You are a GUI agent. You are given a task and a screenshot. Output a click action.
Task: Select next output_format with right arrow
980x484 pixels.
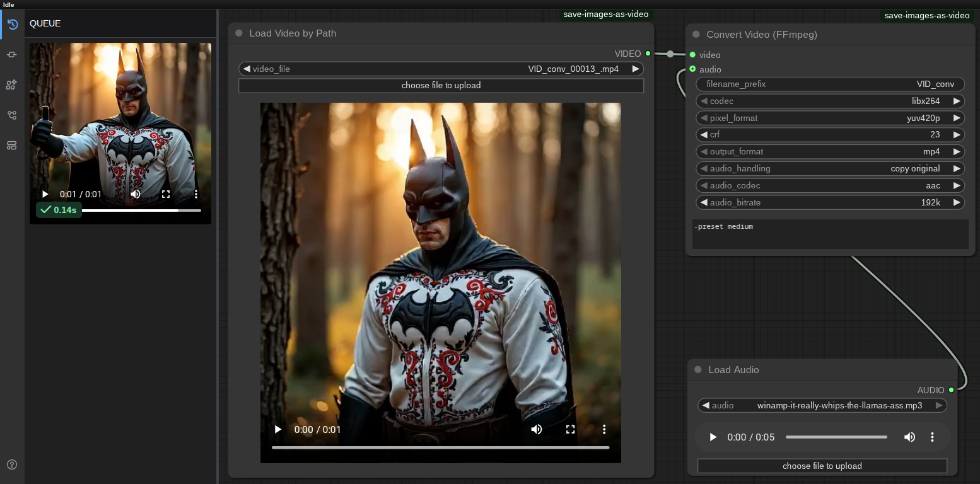(957, 151)
